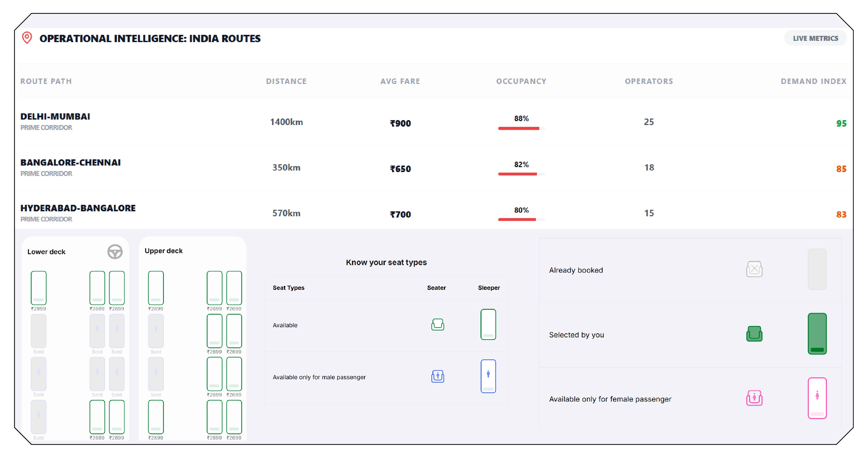
Task: Click the Already booked seat icon
Action: [755, 269]
